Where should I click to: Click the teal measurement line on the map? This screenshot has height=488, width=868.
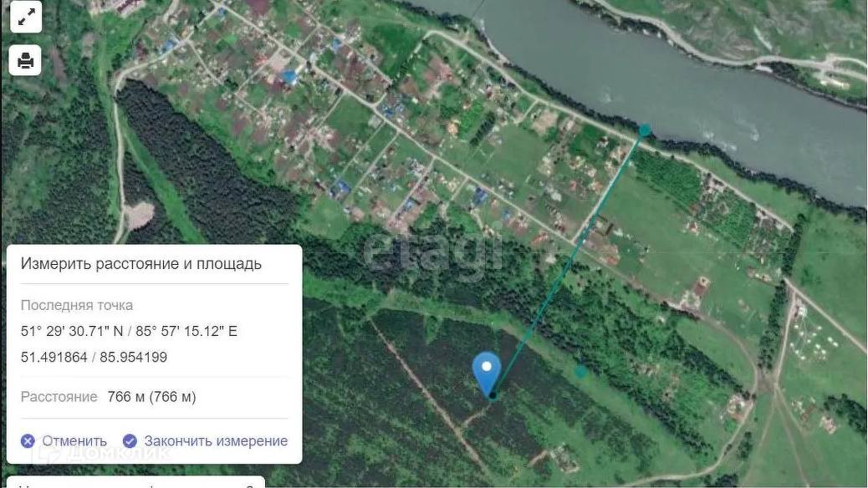point(569,263)
